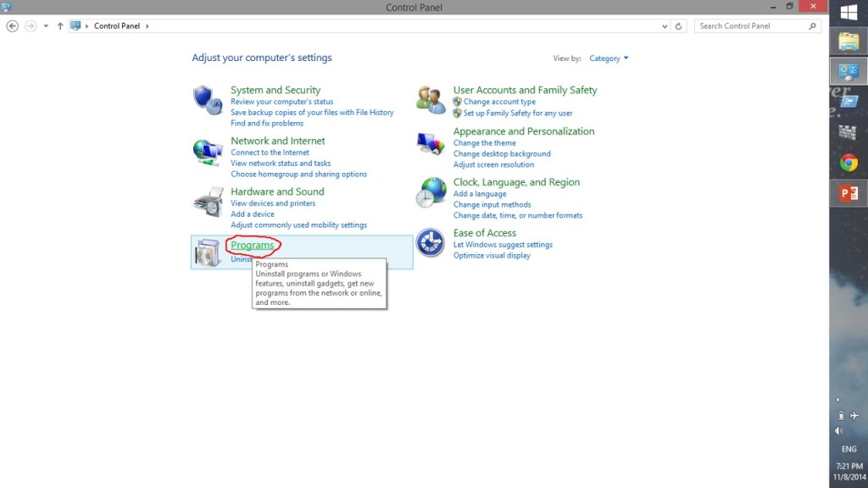Screen dimensions: 868x488
Task: Select Change account type link
Action: point(499,102)
